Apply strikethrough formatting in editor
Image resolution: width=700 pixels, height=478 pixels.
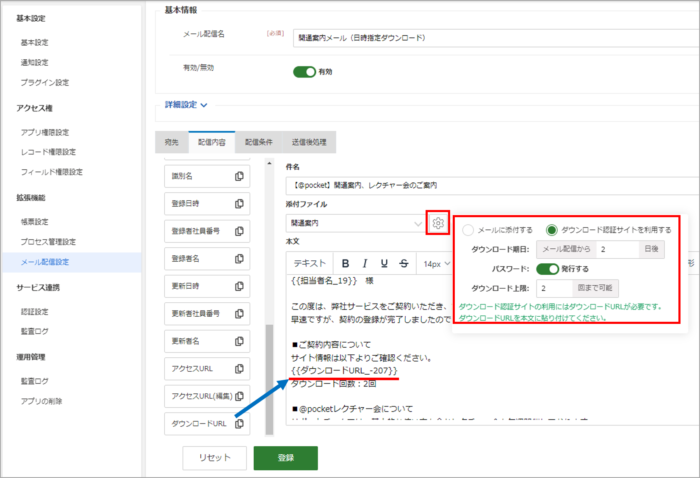(404, 264)
